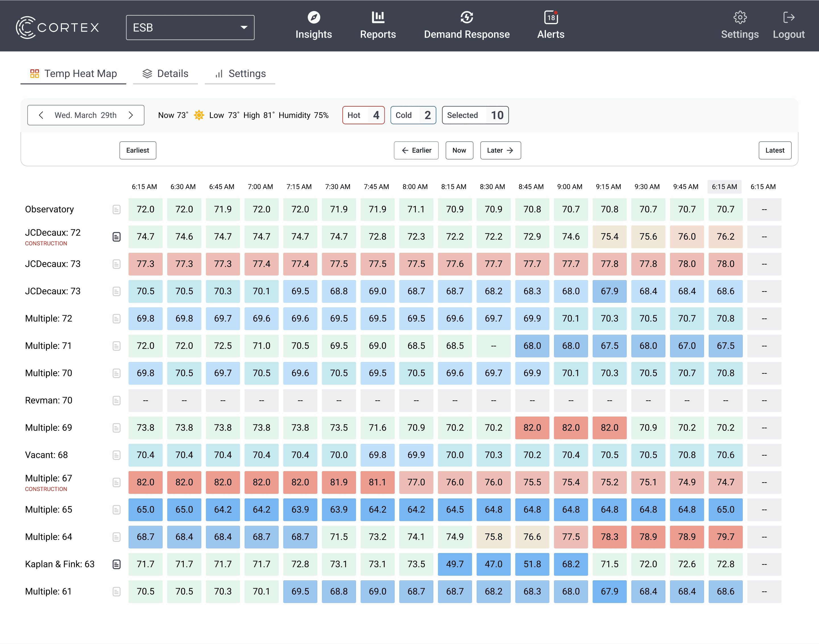Click the Cortex logo
The width and height of the screenshot is (819, 644).
click(x=57, y=27)
